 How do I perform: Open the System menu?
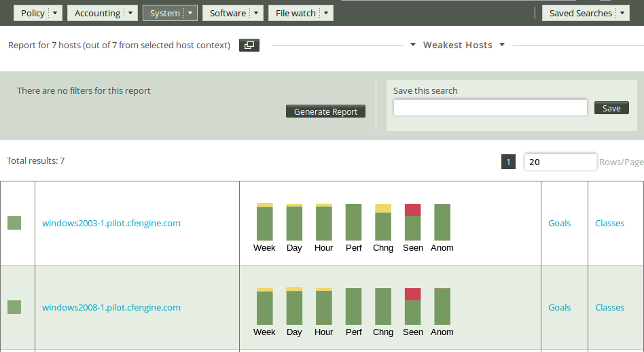pyautogui.click(x=164, y=13)
